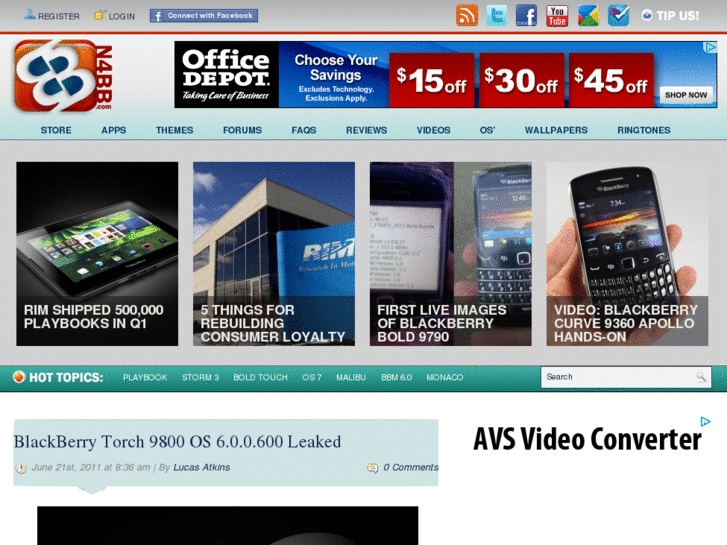727x545 pixels.
Task: Open the YouTube channel icon
Action: [557, 15]
